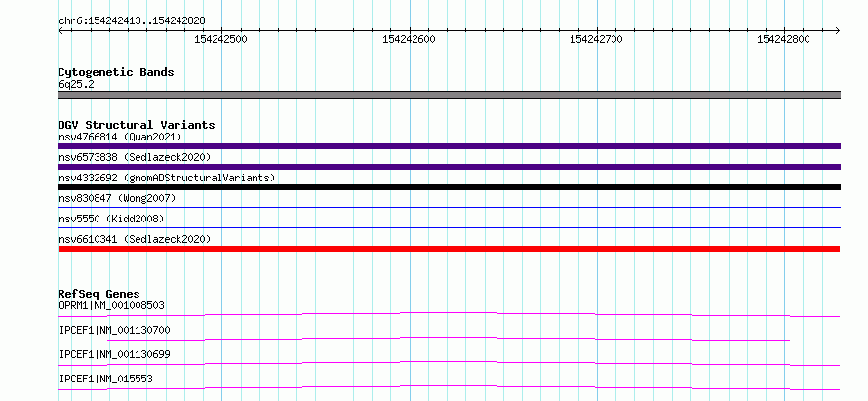The height and width of the screenshot is (401, 868).
Task: Click the red nsv6610341 variant bar
Action: pos(449,249)
